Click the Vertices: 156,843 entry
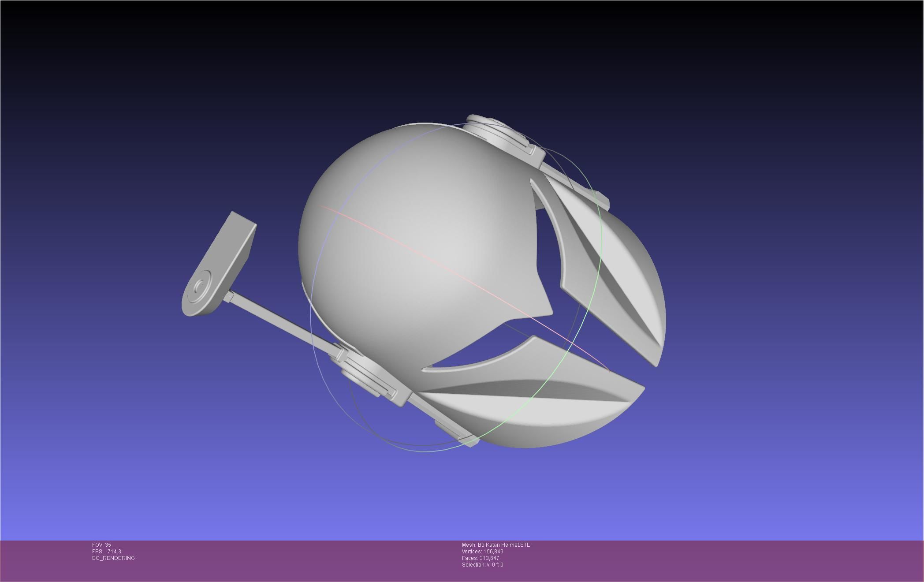924x582 pixels. coord(483,552)
